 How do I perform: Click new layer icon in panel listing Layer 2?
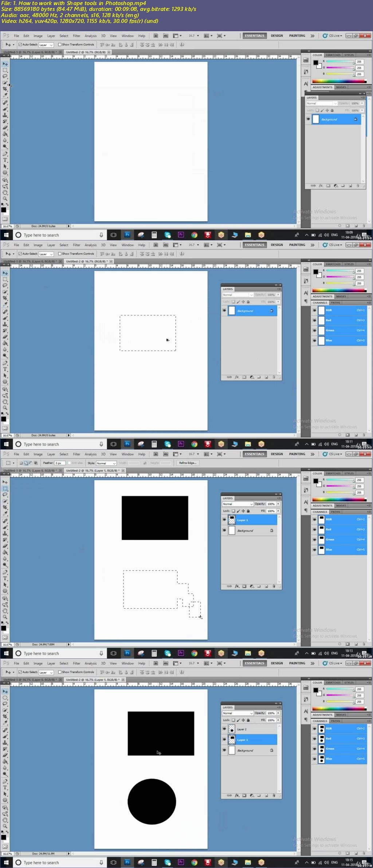pos(266,796)
